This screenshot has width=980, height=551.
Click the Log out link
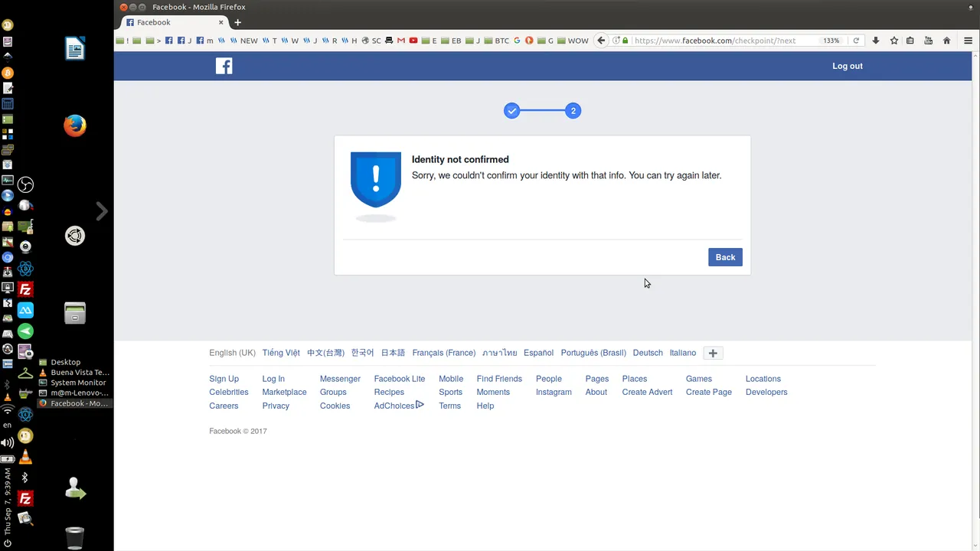[847, 66]
